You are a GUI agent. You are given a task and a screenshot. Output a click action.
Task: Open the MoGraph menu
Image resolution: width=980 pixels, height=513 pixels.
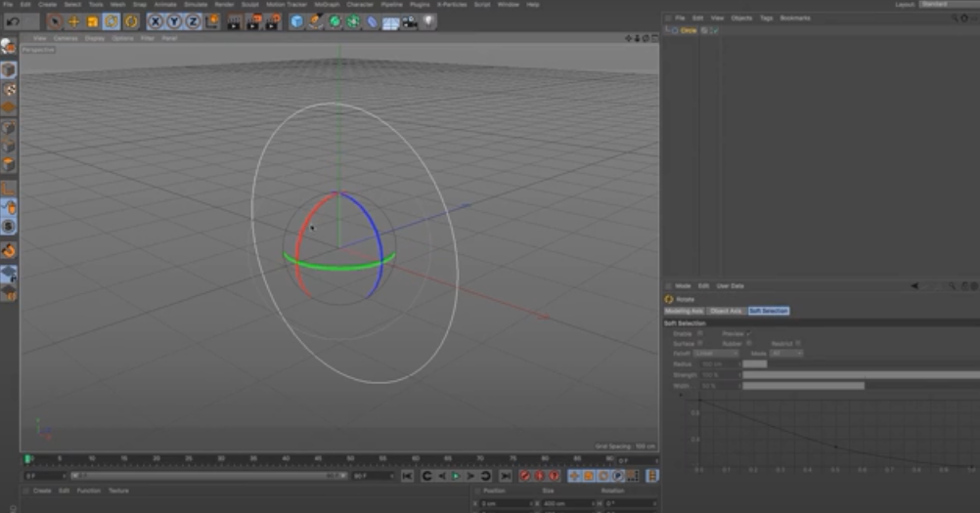tap(327, 4)
